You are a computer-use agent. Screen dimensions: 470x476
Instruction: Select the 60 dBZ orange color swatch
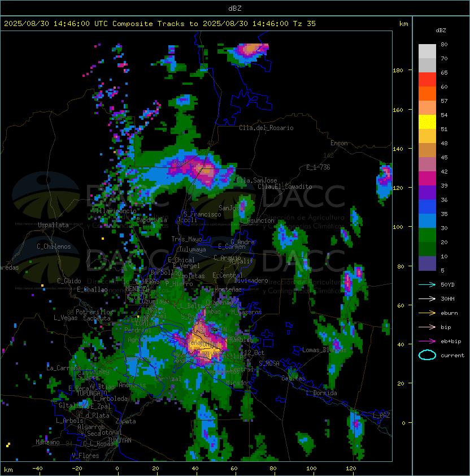pos(427,93)
